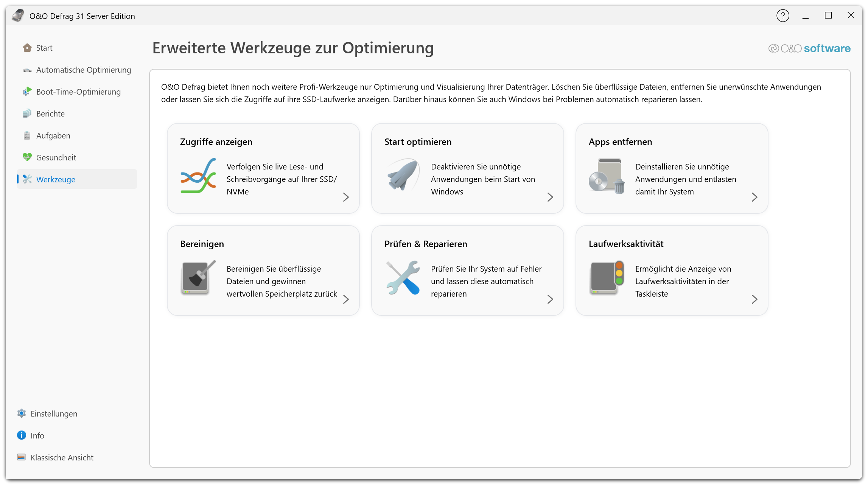The height and width of the screenshot is (485, 868).
Task: Click the Einstellungen gear icon
Action: 22,413
